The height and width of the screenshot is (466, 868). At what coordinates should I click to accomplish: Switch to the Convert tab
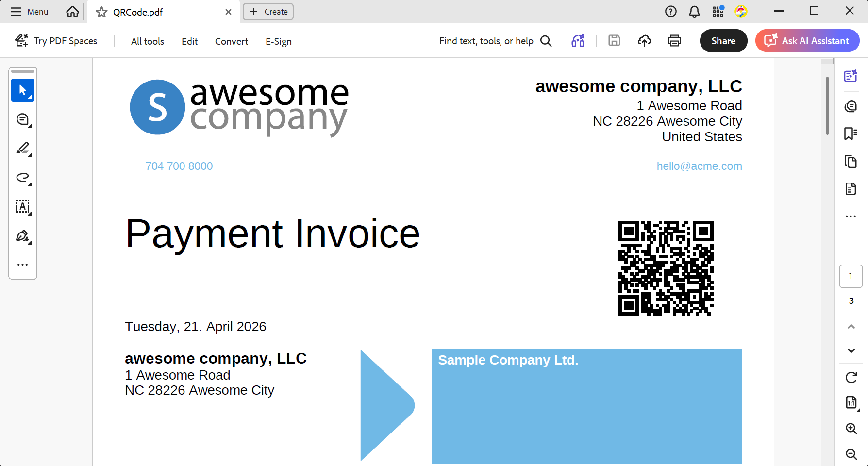click(231, 41)
